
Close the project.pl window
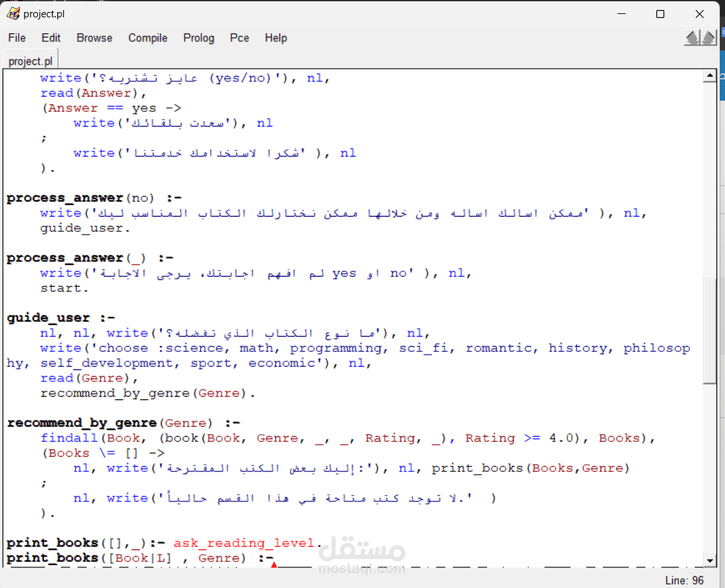pyautogui.click(x=700, y=14)
